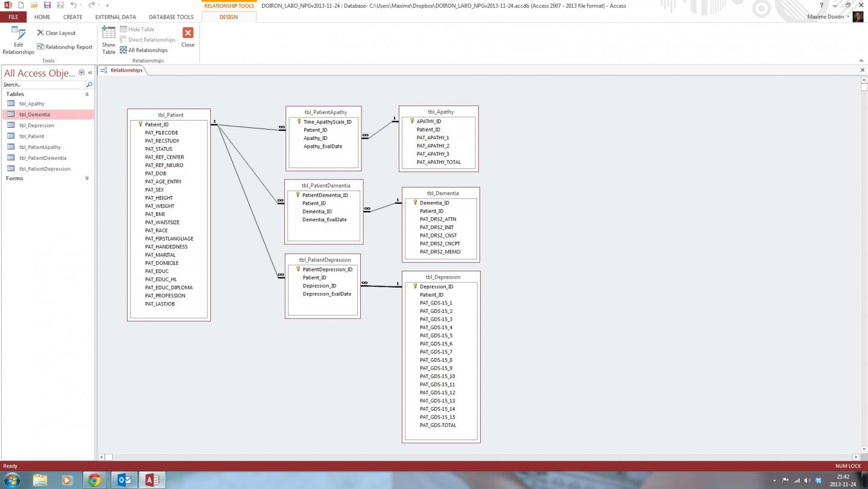Open Microsoft Access Help question mark
Screen dimensions: 868x489
tap(821, 5)
